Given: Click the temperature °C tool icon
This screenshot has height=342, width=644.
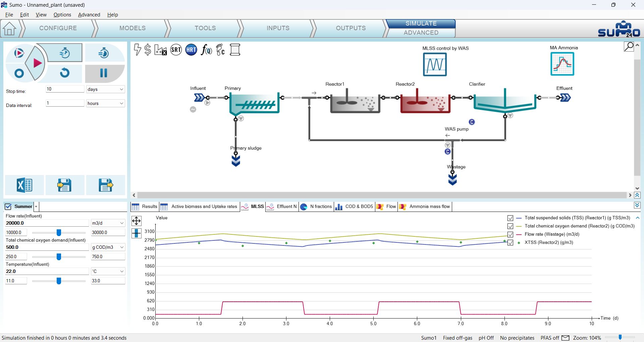Looking at the screenshot, I should [x=220, y=50].
